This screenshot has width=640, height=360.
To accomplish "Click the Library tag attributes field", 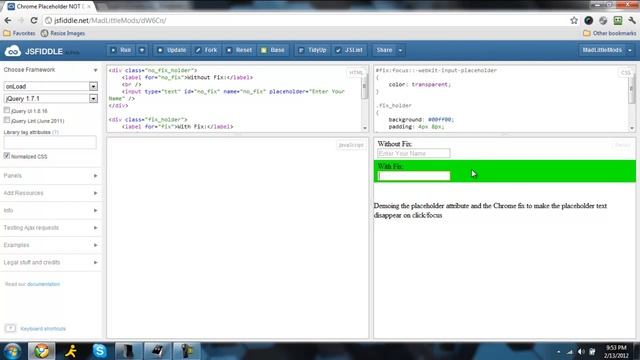I will click(x=50, y=142).
